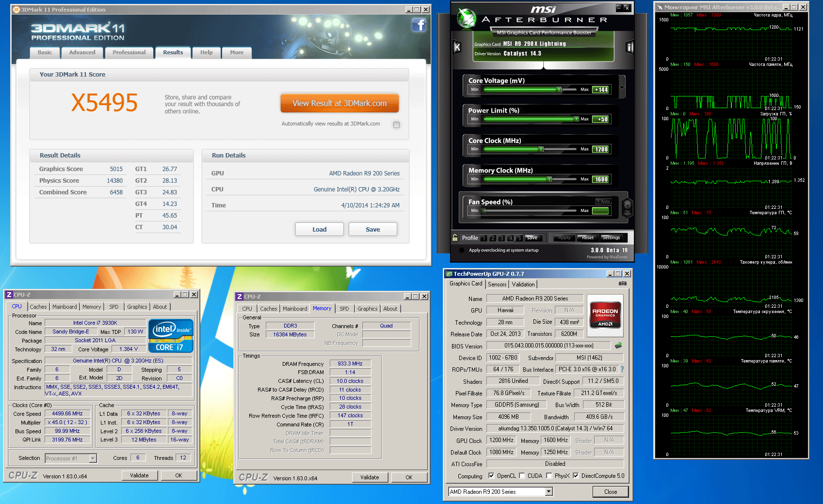Toggle the DirectCompute 5.0 checkbox
Image resolution: width=823 pixels, height=504 pixels.
click(576, 476)
